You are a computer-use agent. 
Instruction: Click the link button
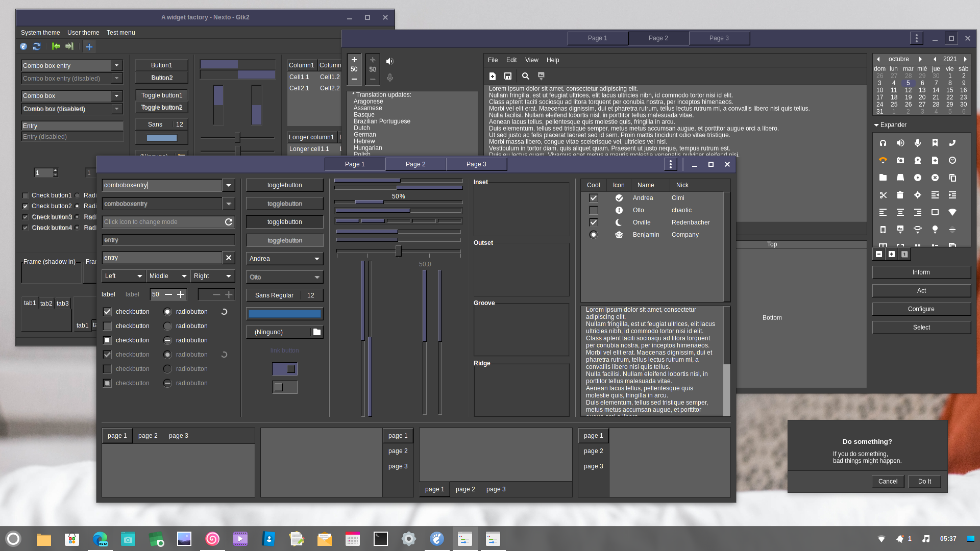[x=285, y=350]
